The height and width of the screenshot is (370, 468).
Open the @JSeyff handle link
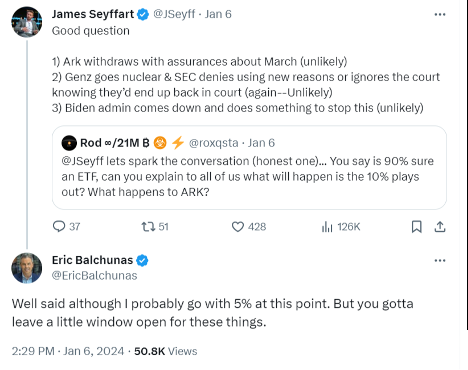(x=174, y=14)
